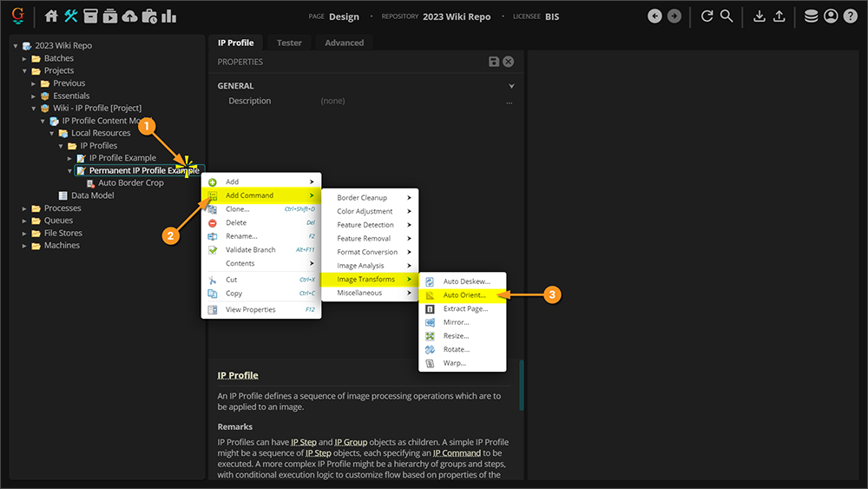Cancel properties with X icon
The width and height of the screenshot is (868, 489).
pos(508,62)
